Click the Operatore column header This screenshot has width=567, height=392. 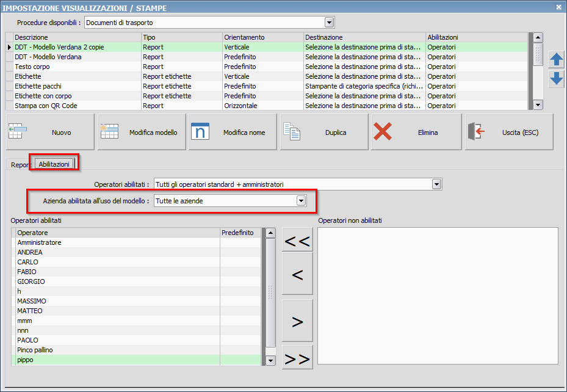click(x=118, y=233)
